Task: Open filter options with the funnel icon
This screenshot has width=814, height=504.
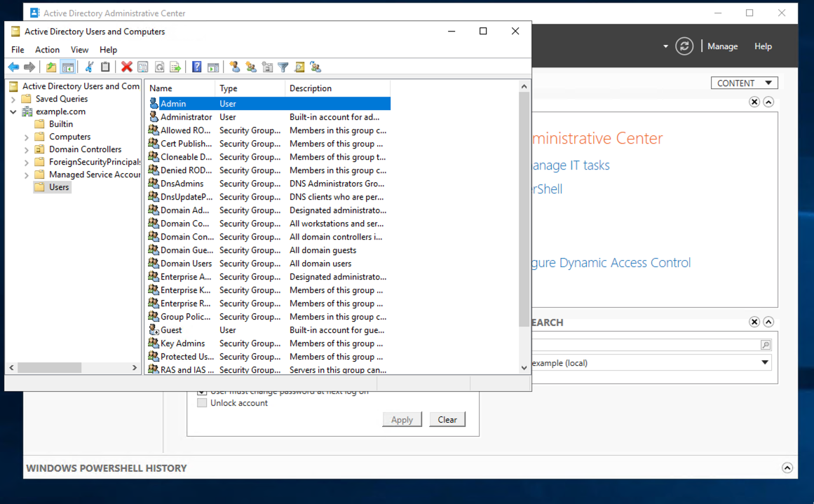Action: (283, 67)
